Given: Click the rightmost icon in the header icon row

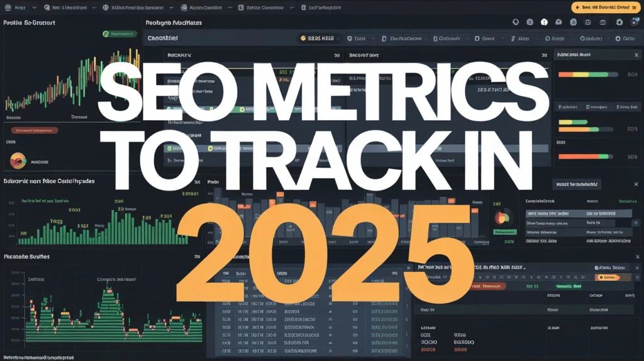Looking at the screenshot, I should (x=635, y=22).
